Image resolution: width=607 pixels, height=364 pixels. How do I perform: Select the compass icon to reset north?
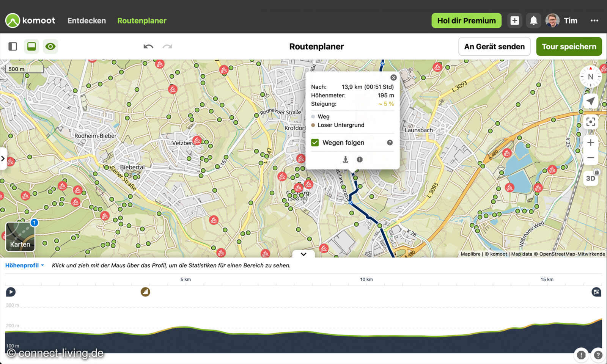(x=590, y=76)
